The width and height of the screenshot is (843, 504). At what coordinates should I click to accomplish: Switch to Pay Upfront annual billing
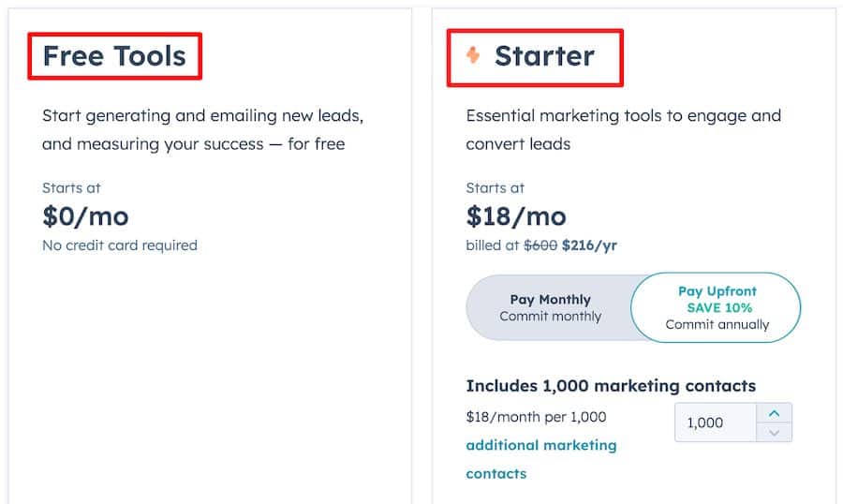coord(717,307)
